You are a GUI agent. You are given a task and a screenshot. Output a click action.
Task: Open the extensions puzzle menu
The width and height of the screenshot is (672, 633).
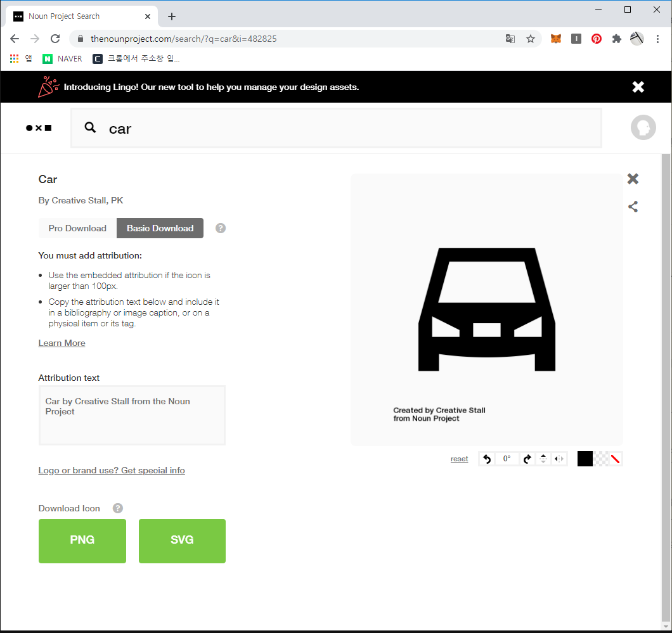pos(616,39)
